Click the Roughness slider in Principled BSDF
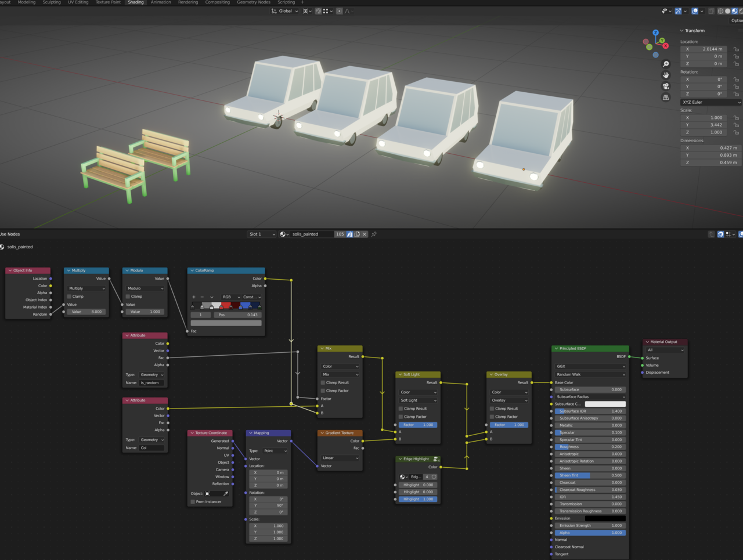The height and width of the screenshot is (560, 743). (x=589, y=447)
